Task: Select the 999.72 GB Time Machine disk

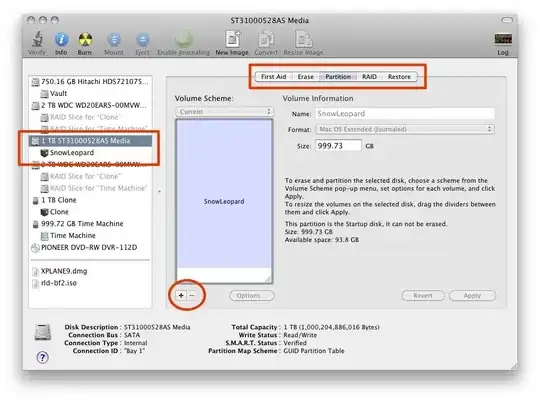Action: coord(91,224)
